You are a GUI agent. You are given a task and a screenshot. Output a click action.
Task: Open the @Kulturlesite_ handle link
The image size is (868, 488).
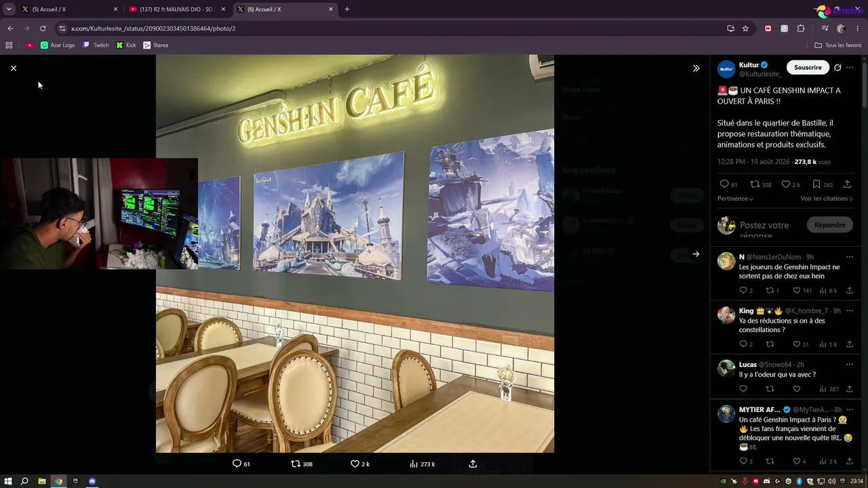tap(760, 74)
